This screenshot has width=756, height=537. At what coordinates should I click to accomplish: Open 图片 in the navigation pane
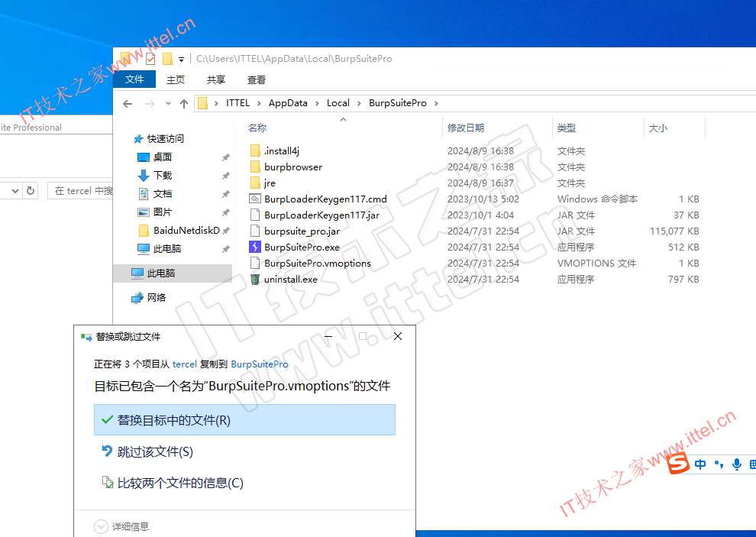[163, 212]
